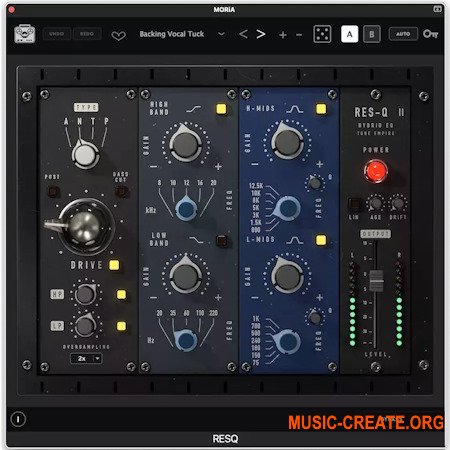This screenshot has width=450, height=450.
Task: Click the L-MIDS bell shape icon
Action: pyautogui.click(x=295, y=240)
